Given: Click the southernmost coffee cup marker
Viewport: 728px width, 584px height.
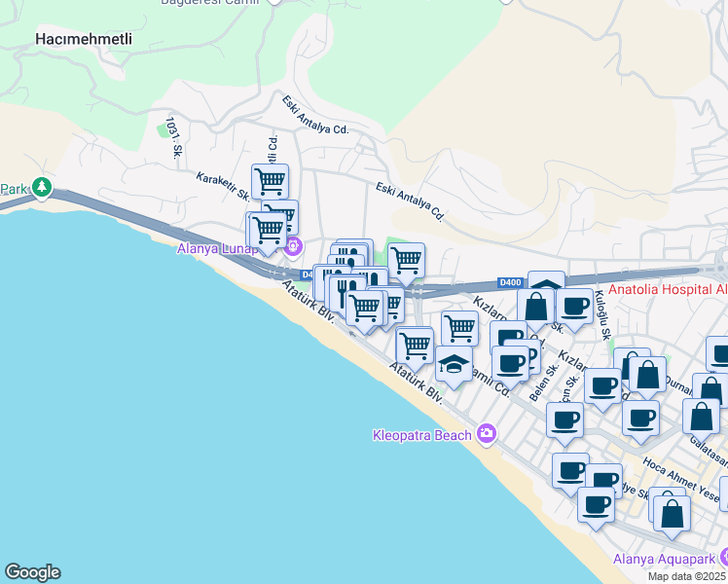Looking at the screenshot, I should tap(596, 505).
